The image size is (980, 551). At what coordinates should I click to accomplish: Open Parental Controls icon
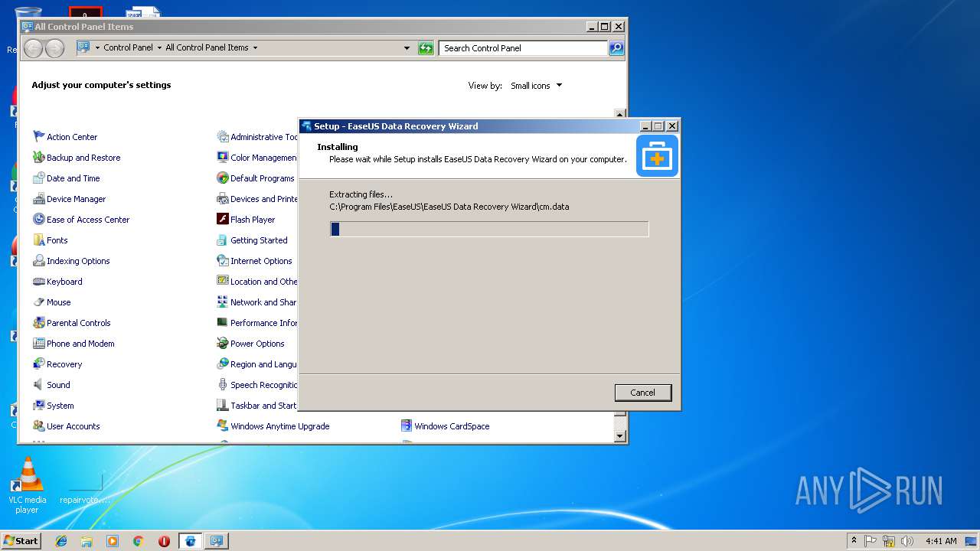[x=39, y=322]
